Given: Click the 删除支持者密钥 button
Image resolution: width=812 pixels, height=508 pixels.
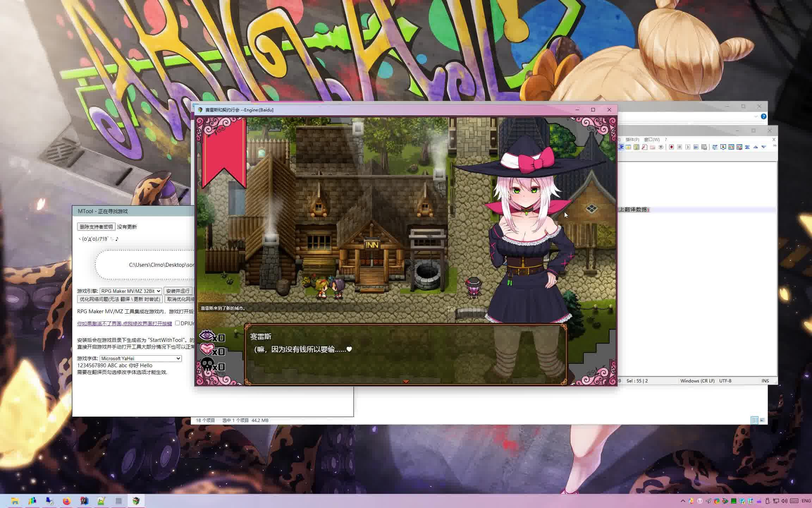Looking at the screenshot, I should click(96, 227).
